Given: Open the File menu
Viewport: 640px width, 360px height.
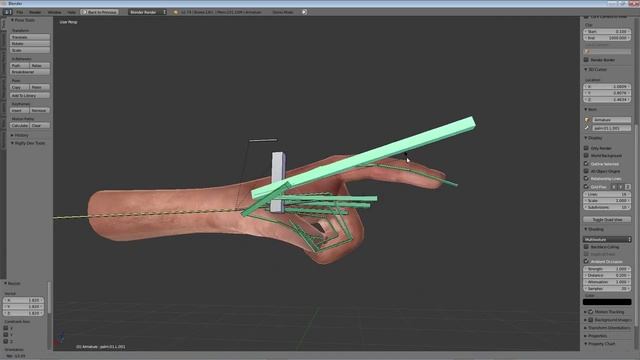Looking at the screenshot, I should (20, 12).
